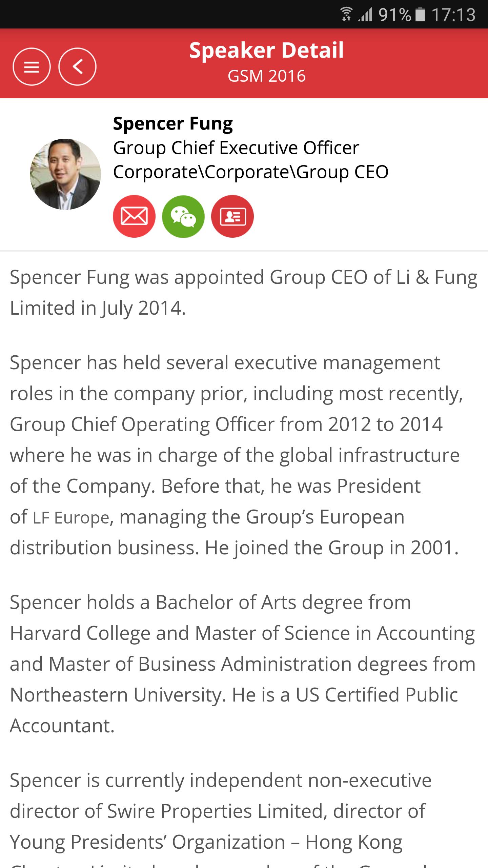The image size is (488, 868).
Task: Tap the battery icon in status bar
Action: tap(420, 15)
